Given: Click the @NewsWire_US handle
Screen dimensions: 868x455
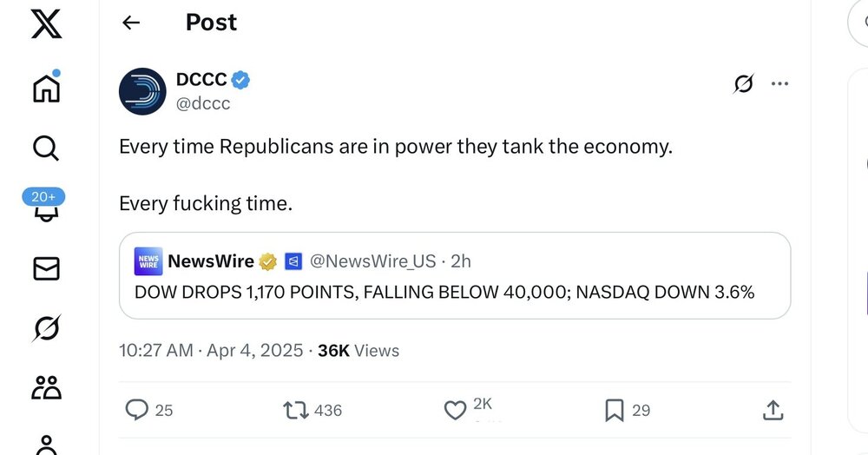Looking at the screenshot, I should click(x=374, y=260).
